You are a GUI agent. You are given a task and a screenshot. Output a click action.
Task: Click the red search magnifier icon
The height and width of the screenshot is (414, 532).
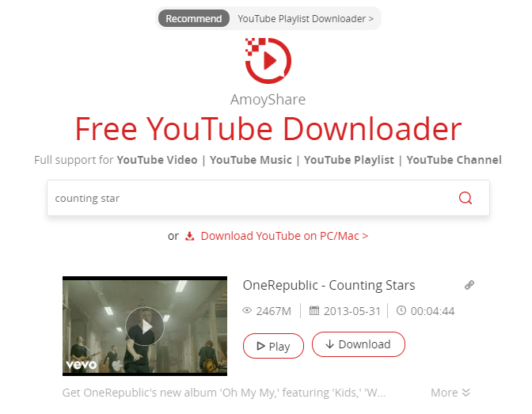pos(465,198)
